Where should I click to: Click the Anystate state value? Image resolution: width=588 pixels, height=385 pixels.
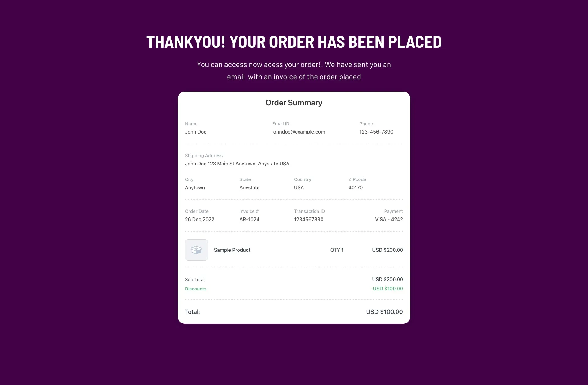(249, 188)
